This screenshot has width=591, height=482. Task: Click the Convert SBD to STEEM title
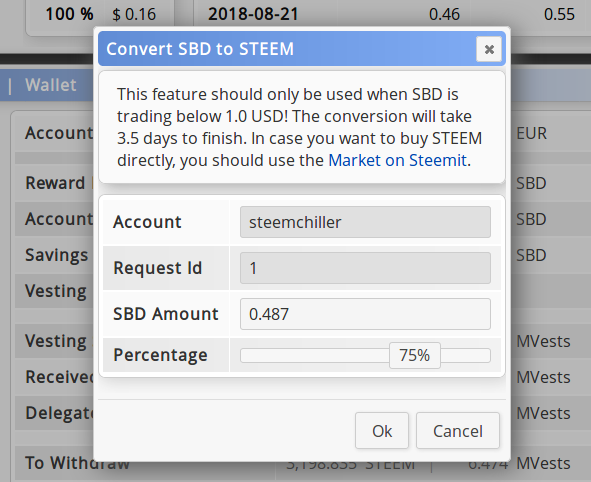tap(200, 49)
